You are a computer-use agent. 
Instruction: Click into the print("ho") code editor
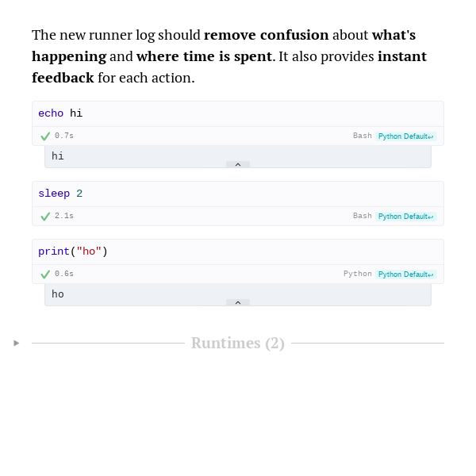(238, 252)
